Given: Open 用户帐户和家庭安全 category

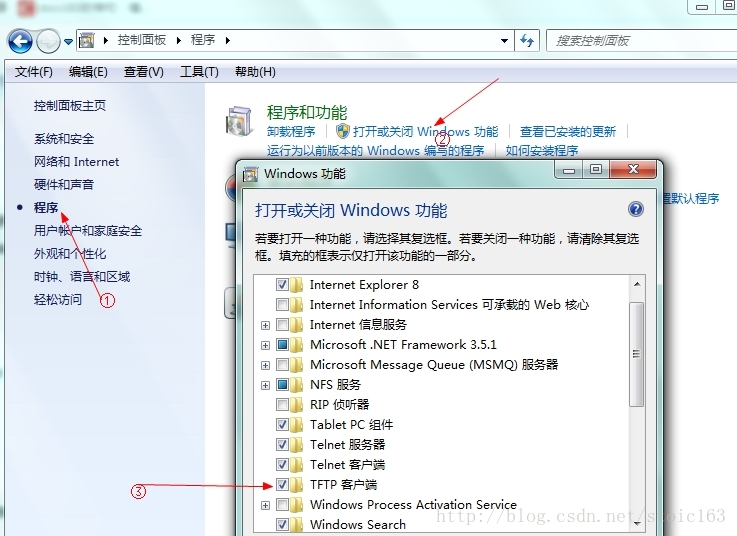Looking at the screenshot, I should pos(88,230).
